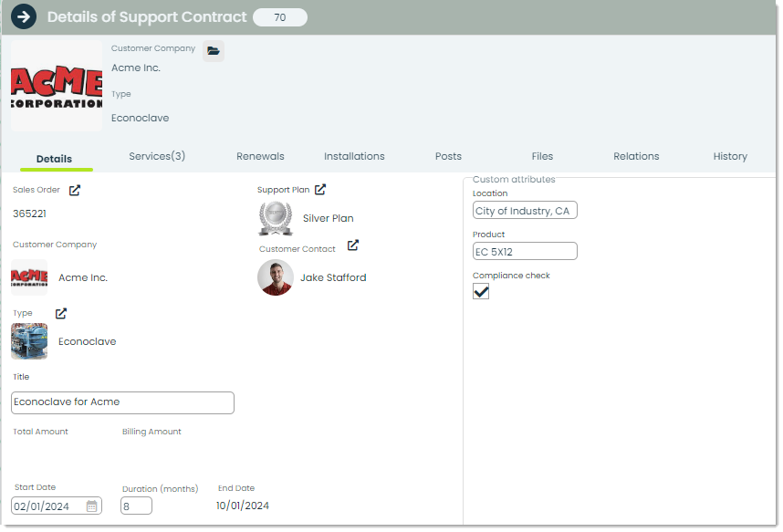The width and height of the screenshot is (783, 532).
Task: Click the Silver Plan medal badge
Action: coord(276,218)
